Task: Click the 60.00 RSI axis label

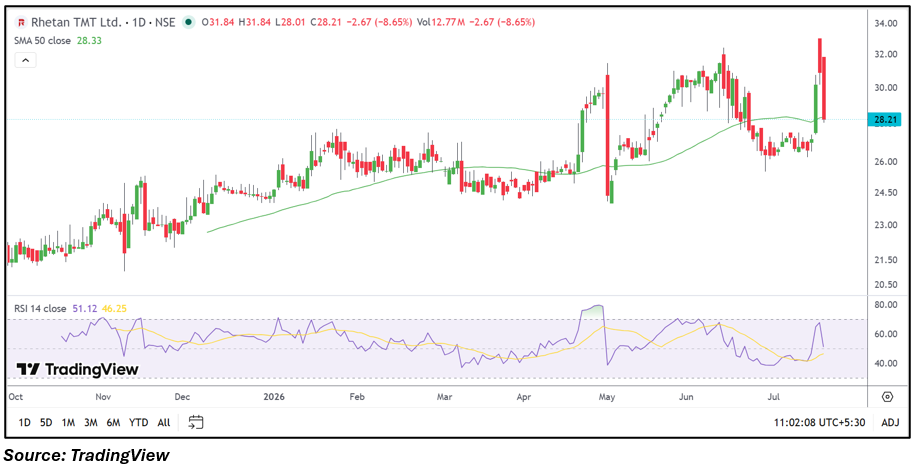Action: tap(886, 334)
